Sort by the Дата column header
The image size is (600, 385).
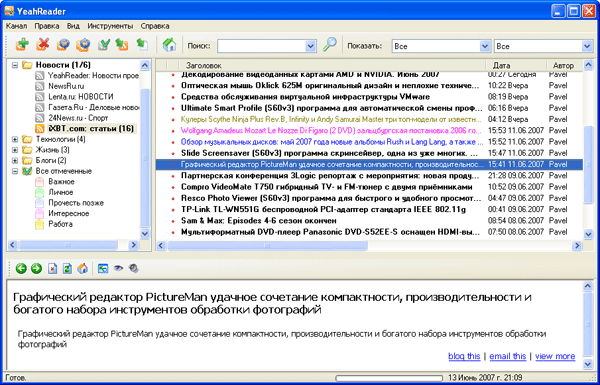516,65
